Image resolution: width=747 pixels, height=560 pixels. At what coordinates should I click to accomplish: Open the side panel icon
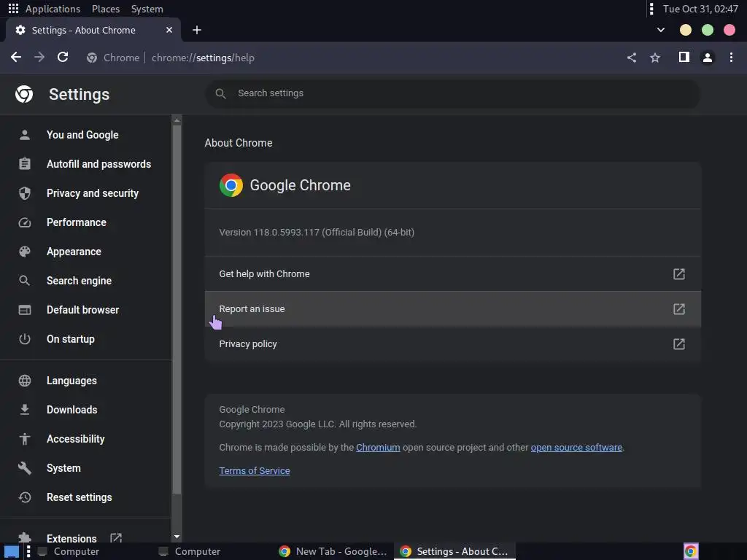click(684, 58)
